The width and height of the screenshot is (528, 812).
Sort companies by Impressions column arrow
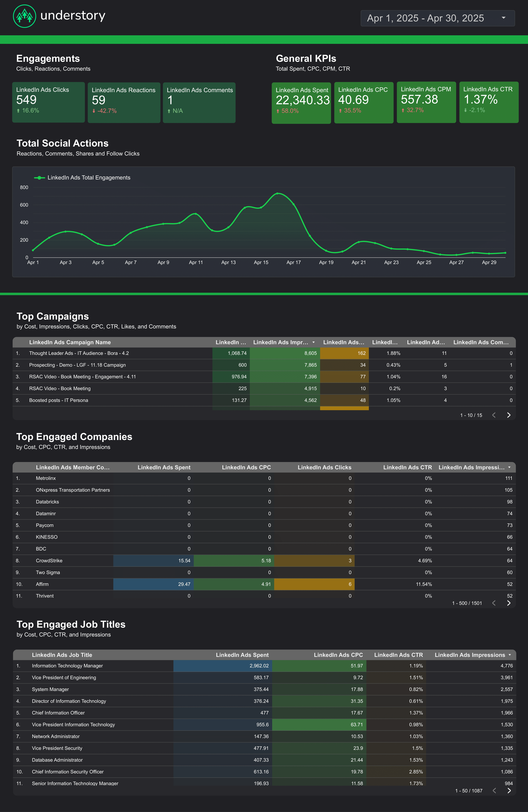[x=509, y=467]
